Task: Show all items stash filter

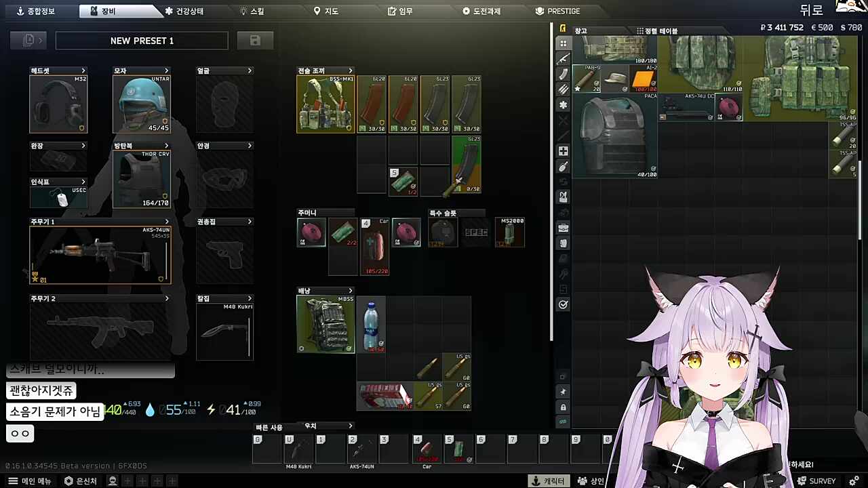Action: [563, 43]
